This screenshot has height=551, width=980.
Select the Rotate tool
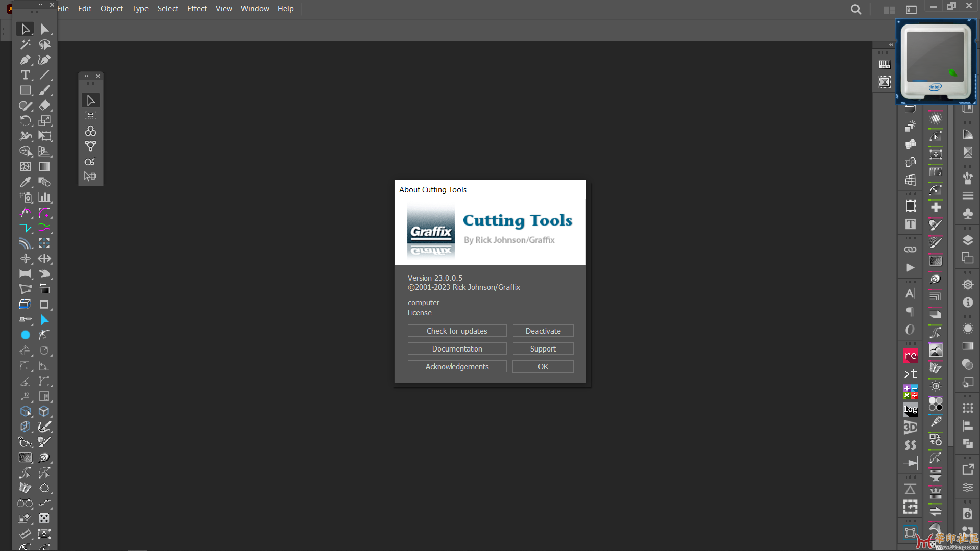coord(25,121)
